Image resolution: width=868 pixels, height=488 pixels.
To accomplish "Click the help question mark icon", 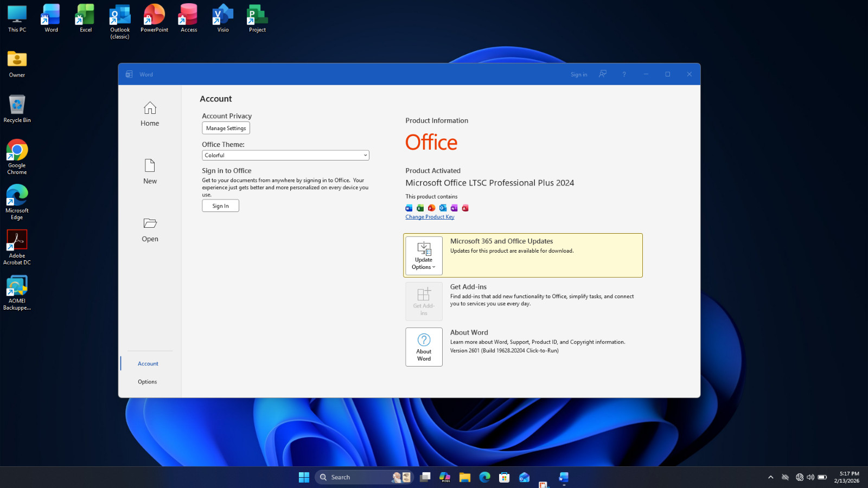I will (x=624, y=74).
